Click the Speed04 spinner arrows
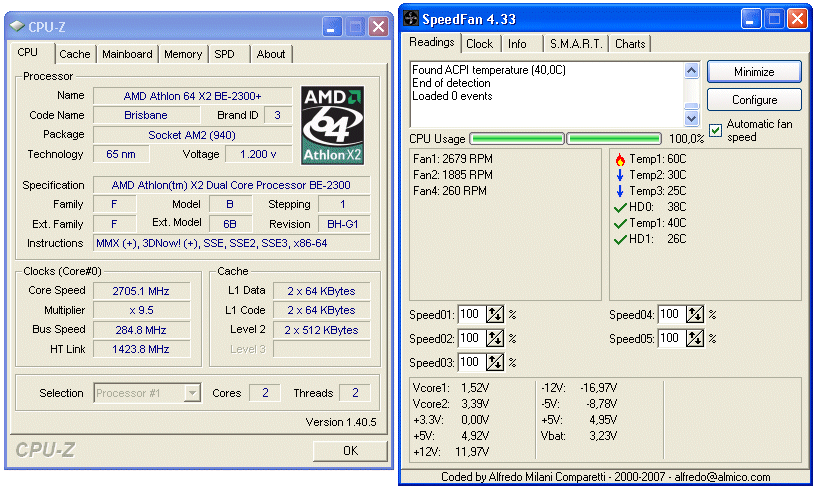Viewport: 815px width, 488px height. [695, 314]
